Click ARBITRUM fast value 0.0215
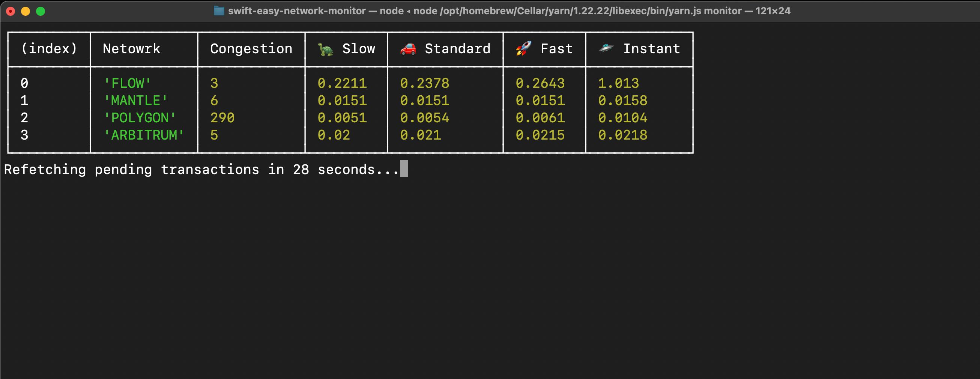 tap(540, 135)
